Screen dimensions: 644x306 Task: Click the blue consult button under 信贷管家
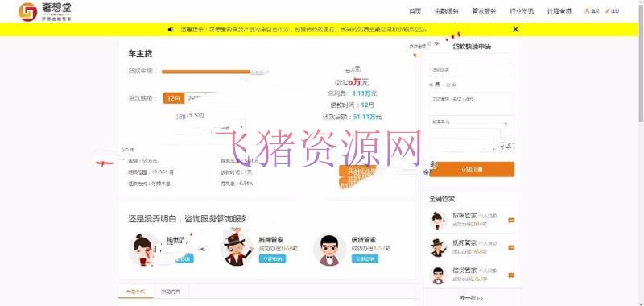(x=365, y=258)
